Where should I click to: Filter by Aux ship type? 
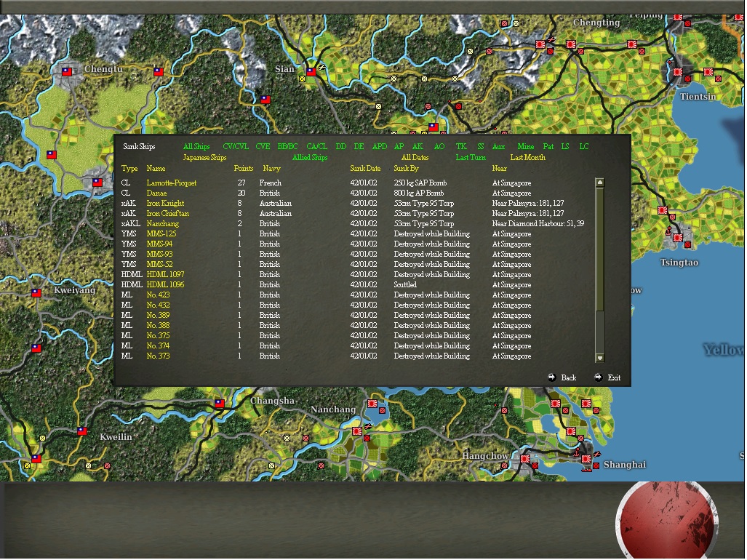[498, 147]
